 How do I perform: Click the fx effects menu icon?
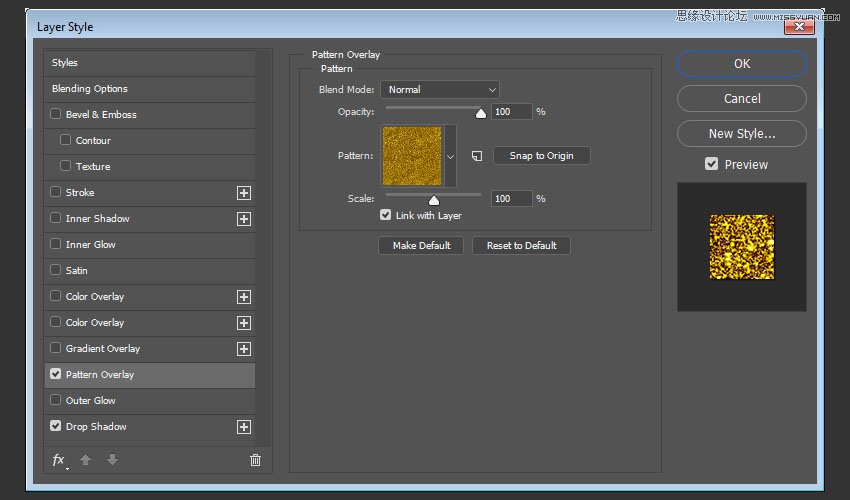coord(59,460)
